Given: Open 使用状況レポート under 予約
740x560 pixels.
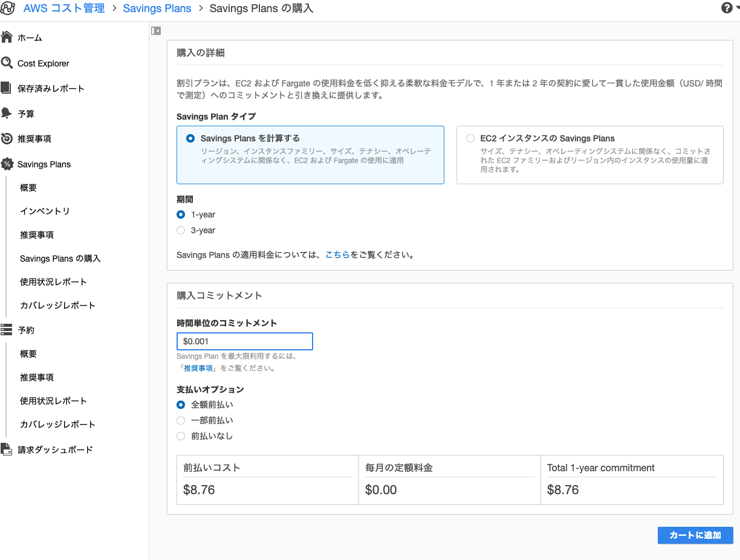Looking at the screenshot, I should 54,401.
